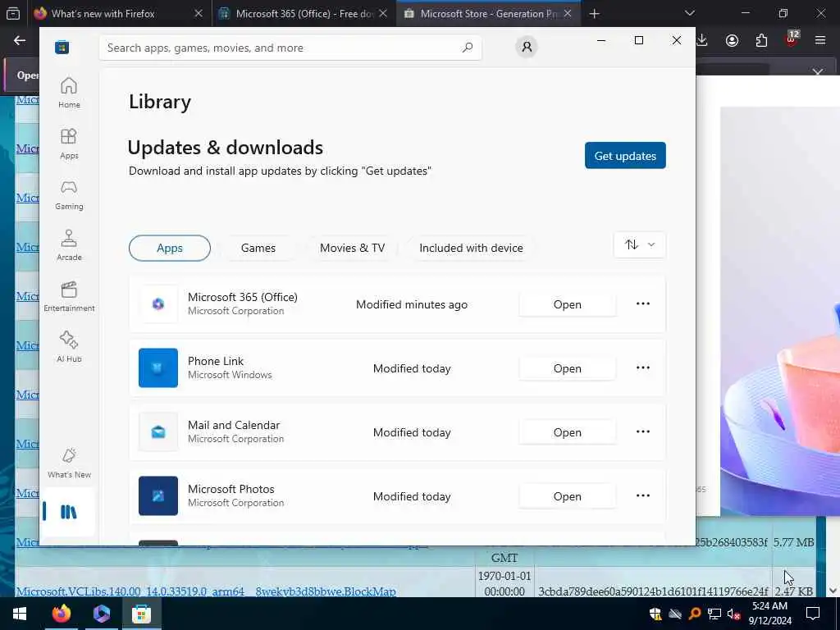Open Windows Start menu
Screen dimensions: 840x630
coord(20,614)
